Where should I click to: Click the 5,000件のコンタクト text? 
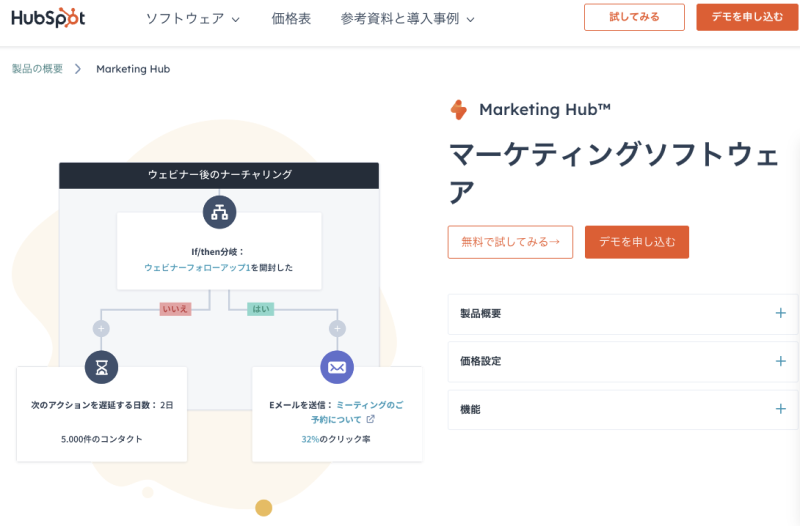click(102, 439)
